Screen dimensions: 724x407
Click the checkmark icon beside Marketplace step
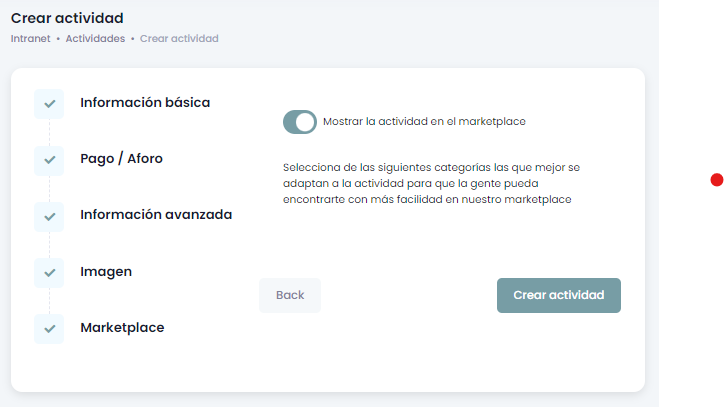pos(49,328)
